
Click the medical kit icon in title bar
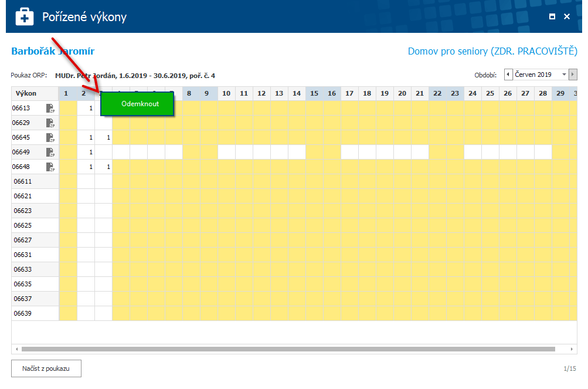point(25,17)
